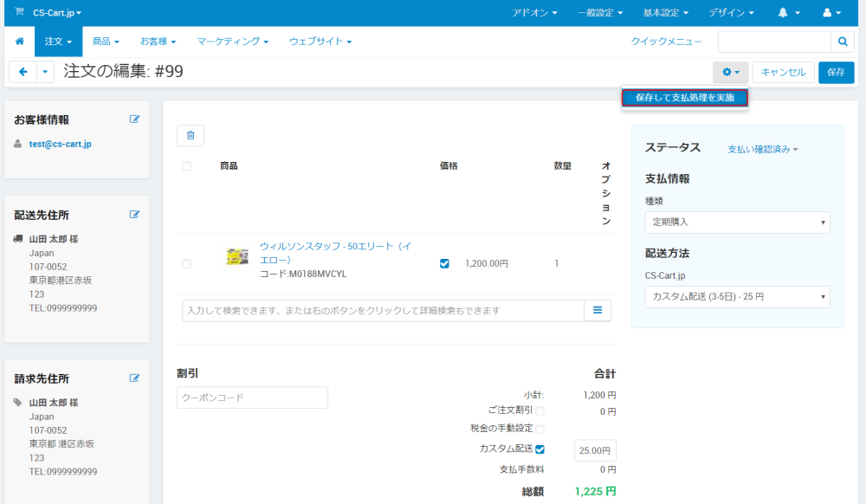Click the shopping cart icon beside CS-Cart.jp
The height and width of the screenshot is (504, 866).
pyautogui.click(x=19, y=11)
